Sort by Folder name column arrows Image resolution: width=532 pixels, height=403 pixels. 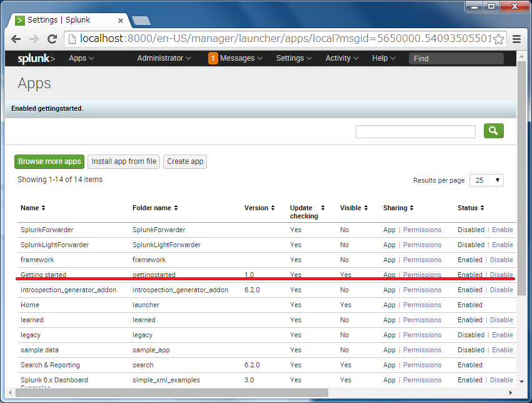pos(176,208)
